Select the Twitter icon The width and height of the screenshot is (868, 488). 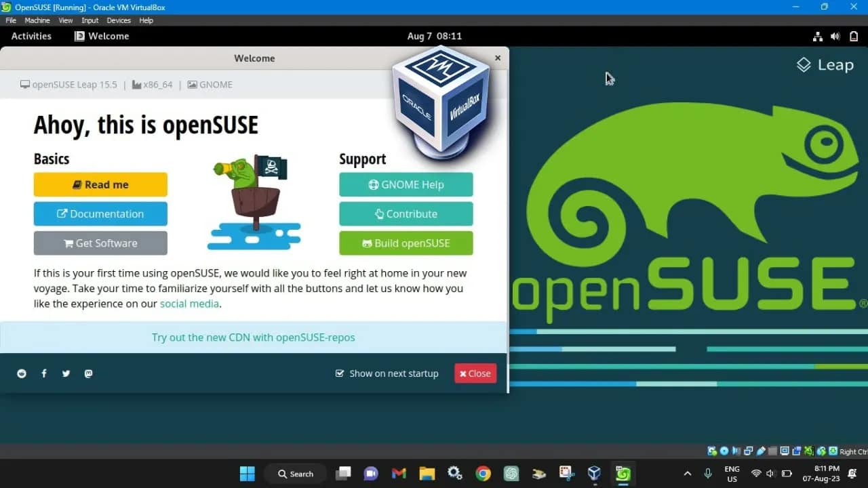coord(66,373)
